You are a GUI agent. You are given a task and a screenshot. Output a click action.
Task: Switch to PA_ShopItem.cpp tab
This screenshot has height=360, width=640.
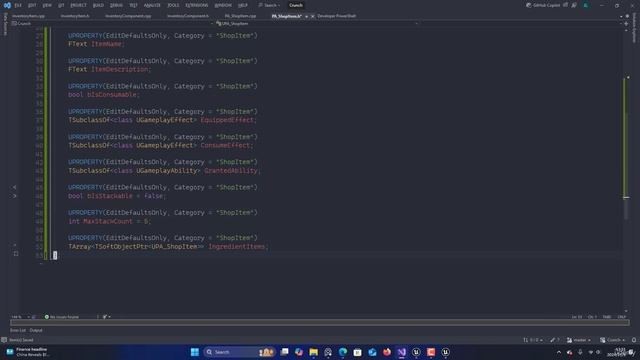click(x=240, y=16)
